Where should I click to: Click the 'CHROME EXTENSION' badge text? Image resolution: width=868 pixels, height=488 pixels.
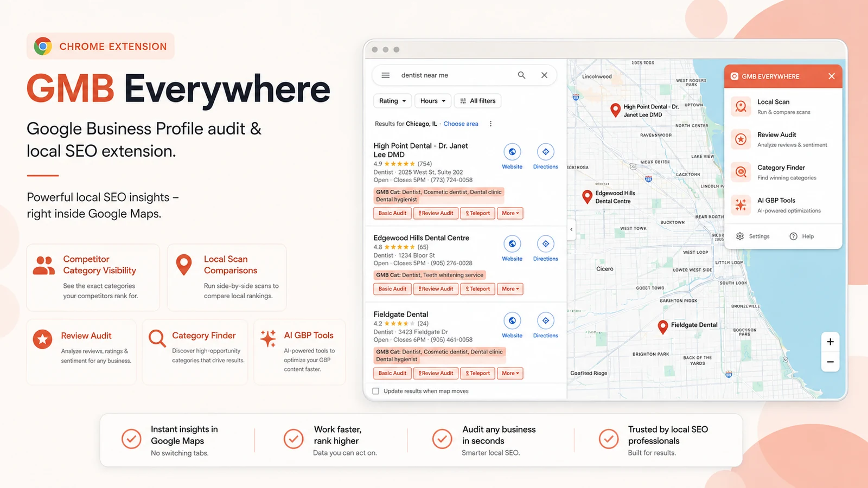click(x=113, y=47)
